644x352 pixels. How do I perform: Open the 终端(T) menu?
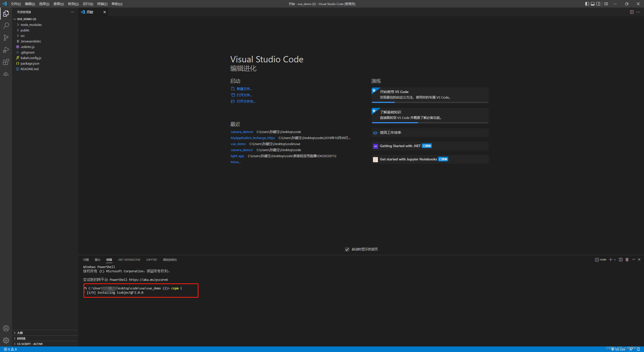102,4
